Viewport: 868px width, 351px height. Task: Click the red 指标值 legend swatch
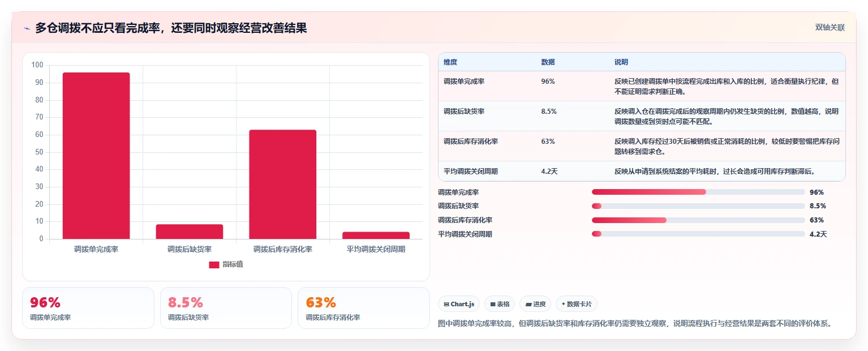(214, 264)
